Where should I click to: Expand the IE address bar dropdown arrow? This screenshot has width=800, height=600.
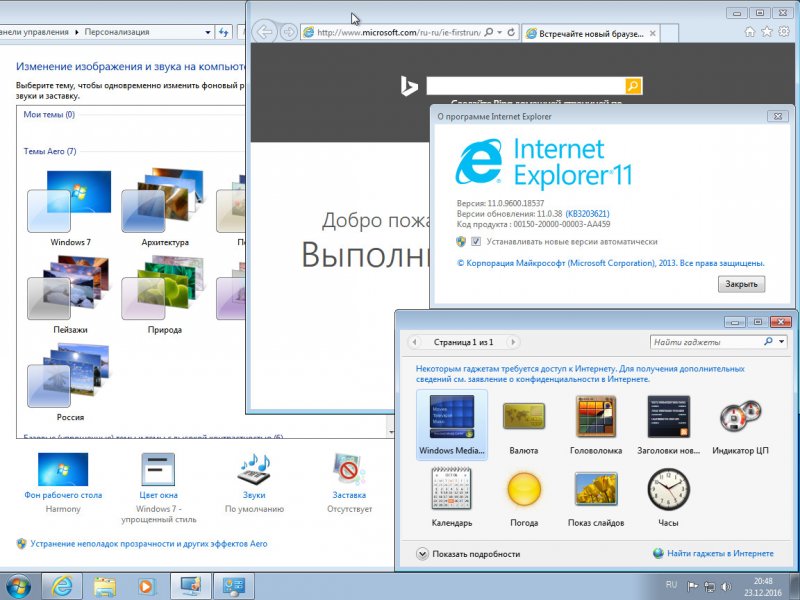(500, 32)
